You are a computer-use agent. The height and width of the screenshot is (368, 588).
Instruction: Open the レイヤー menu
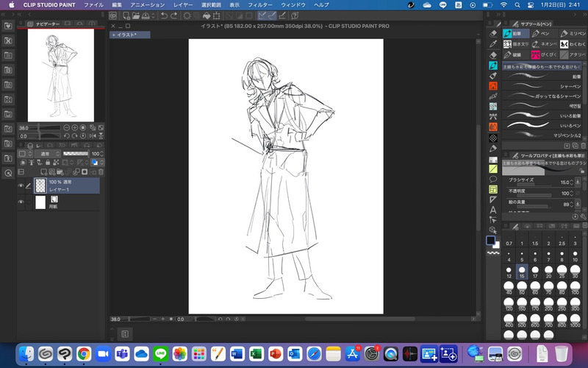183,4
